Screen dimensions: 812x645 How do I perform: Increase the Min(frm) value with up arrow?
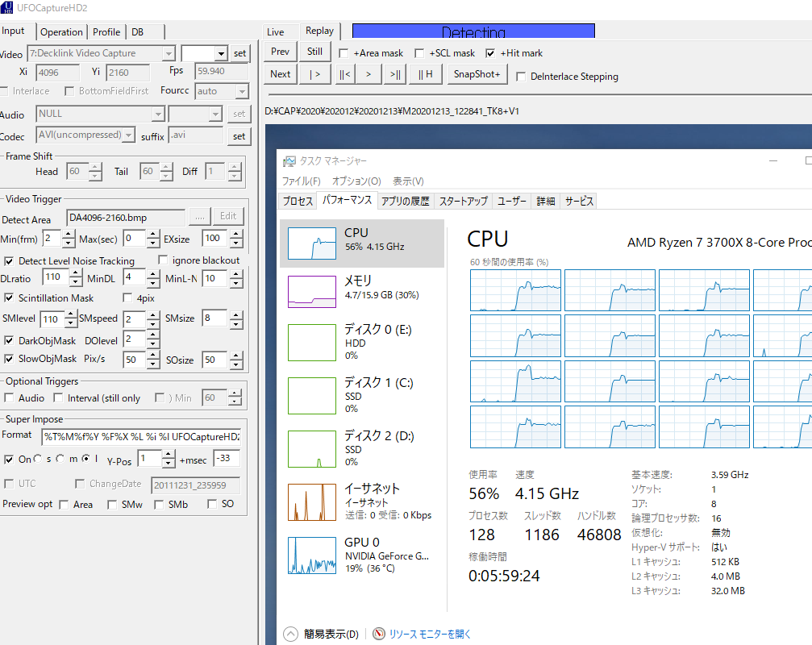pyautogui.click(x=56, y=234)
